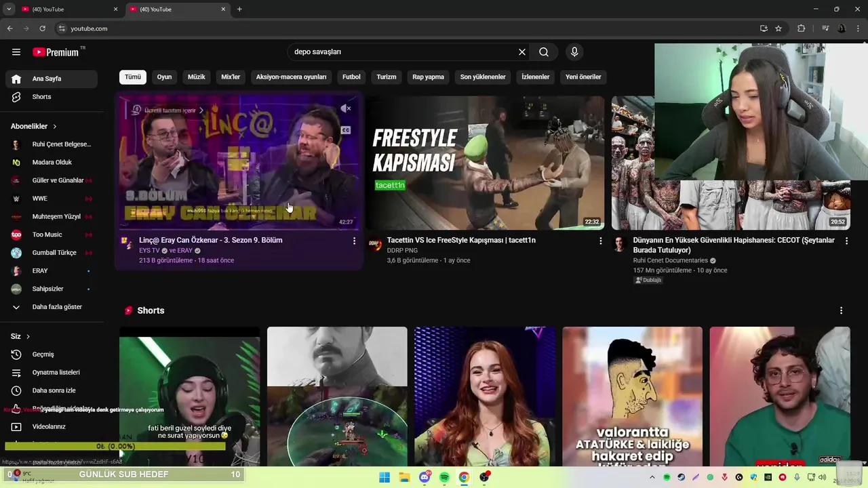Play Freestyle Kapışması thumbnail

(485, 163)
